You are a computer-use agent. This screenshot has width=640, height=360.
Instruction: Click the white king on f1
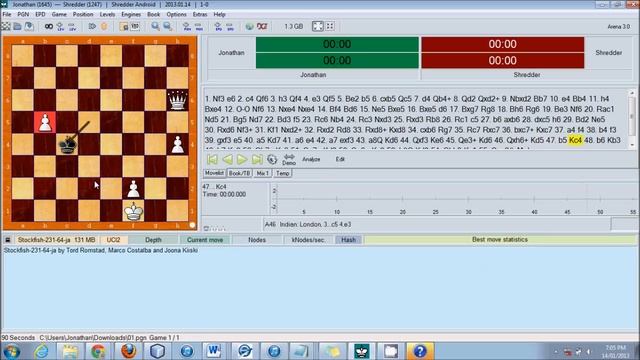[133, 211]
